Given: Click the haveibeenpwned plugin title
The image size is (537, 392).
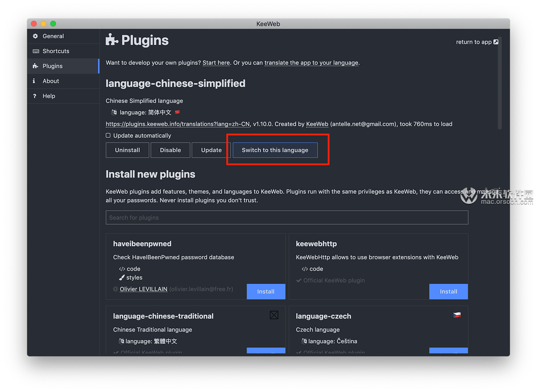Looking at the screenshot, I should pyautogui.click(x=142, y=244).
